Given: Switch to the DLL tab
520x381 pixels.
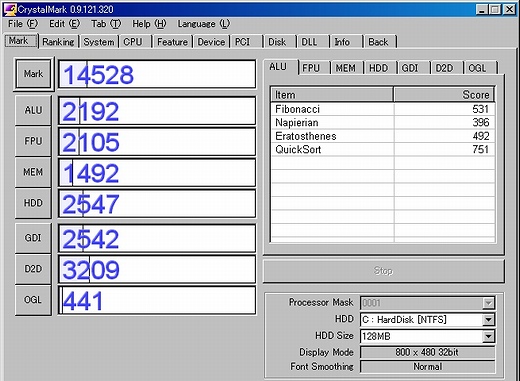Looking at the screenshot, I should 313,42.
